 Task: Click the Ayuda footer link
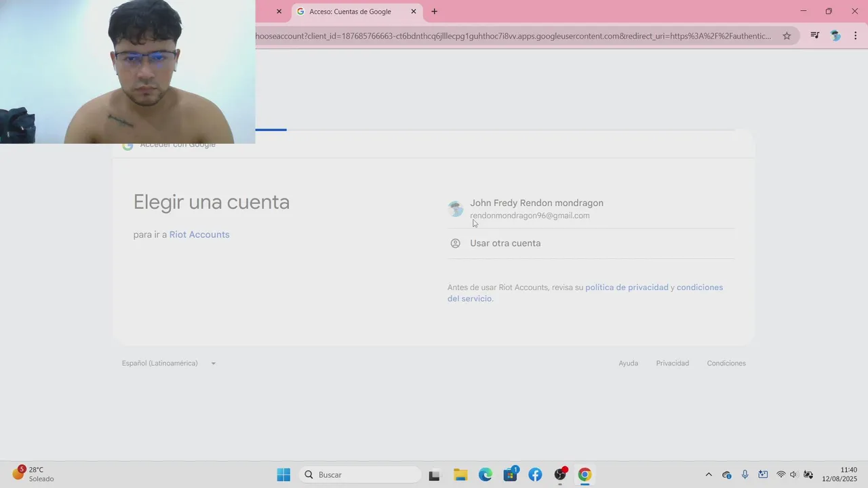(628, 363)
